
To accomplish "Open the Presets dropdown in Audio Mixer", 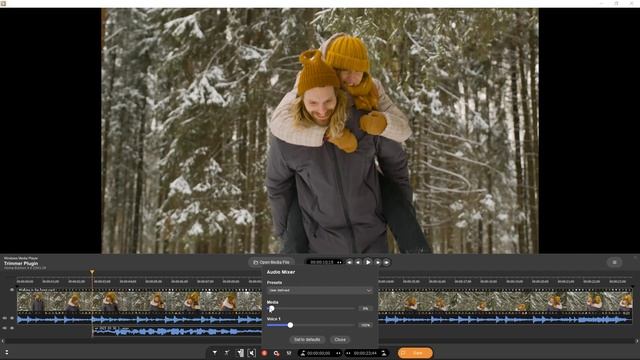I will pyautogui.click(x=320, y=290).
